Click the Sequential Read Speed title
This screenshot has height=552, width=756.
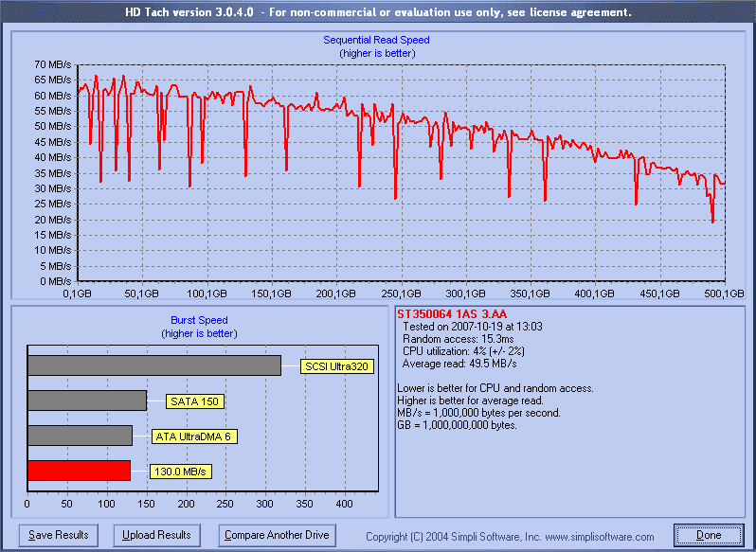[x=376, y=40]
